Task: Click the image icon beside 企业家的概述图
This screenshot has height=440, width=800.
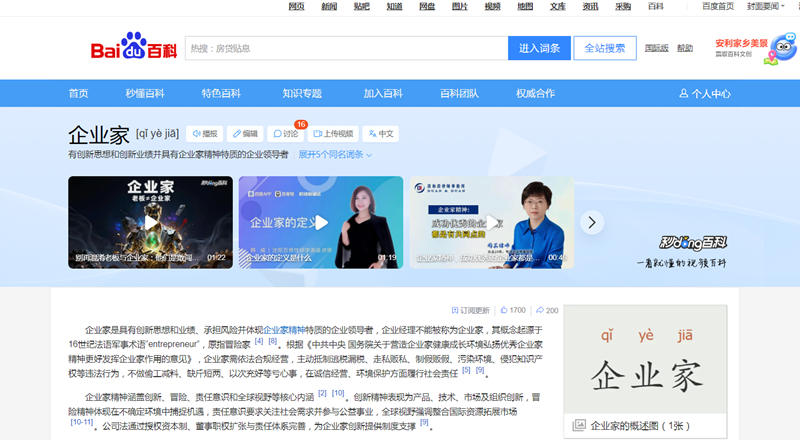Action: click(x=579, y=425)
